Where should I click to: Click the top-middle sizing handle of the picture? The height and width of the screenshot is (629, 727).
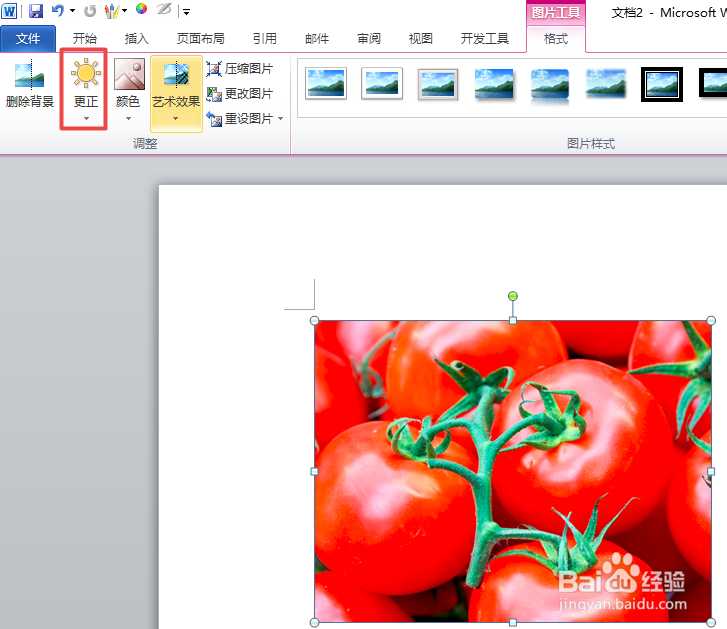tap(513, 320)
